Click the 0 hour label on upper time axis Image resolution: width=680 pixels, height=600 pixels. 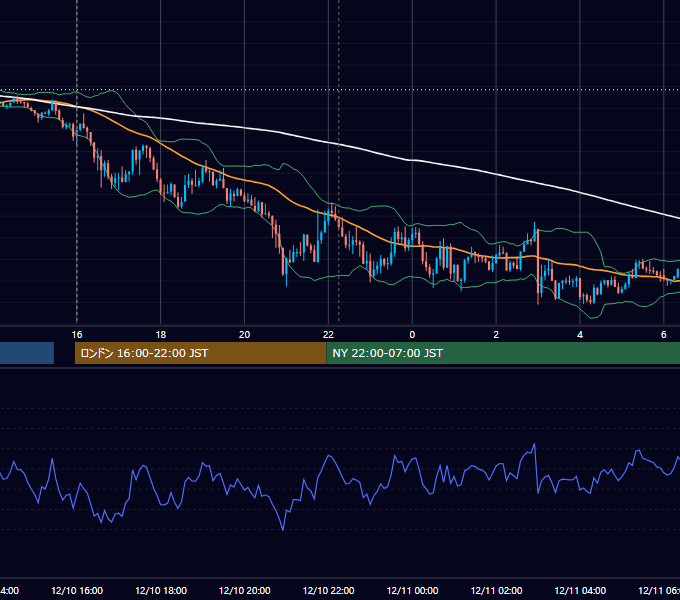pyautogui.click(x=412, y=335)
